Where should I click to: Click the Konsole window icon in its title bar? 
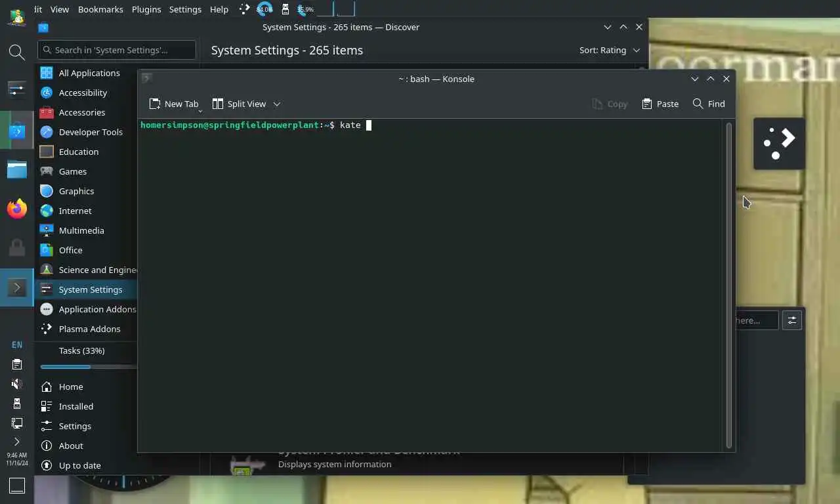coord(147,78)
